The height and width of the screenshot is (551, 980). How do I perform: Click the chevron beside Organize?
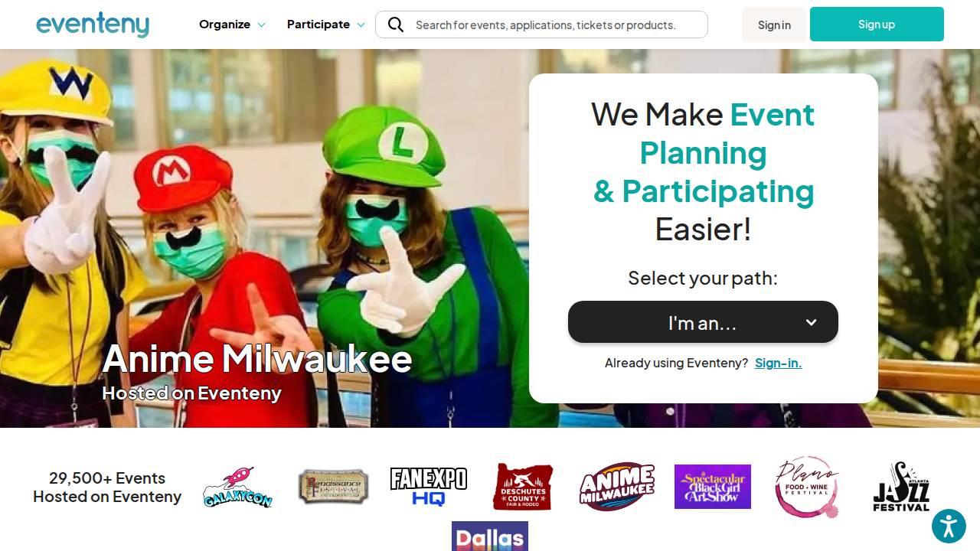pyautogui.click(x=261, y=25)
